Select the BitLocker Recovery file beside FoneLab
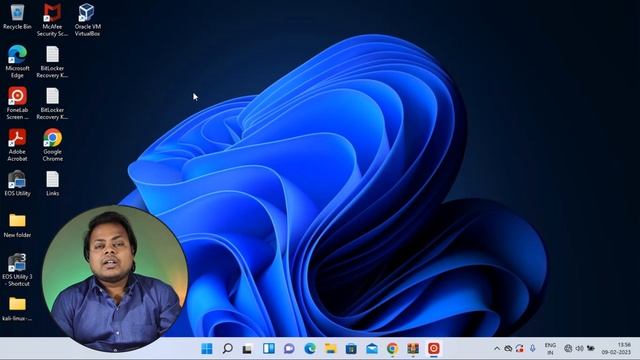Screen dimensions: 640x360 52,103
